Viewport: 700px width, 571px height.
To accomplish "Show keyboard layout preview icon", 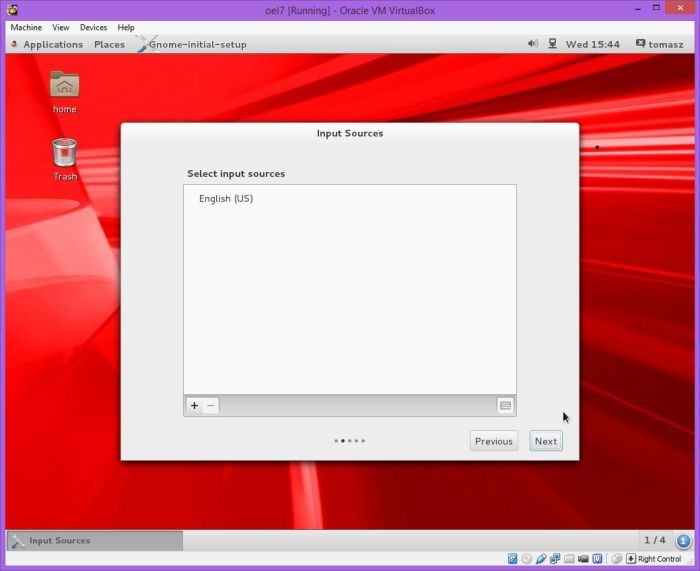I will [505, 406].
